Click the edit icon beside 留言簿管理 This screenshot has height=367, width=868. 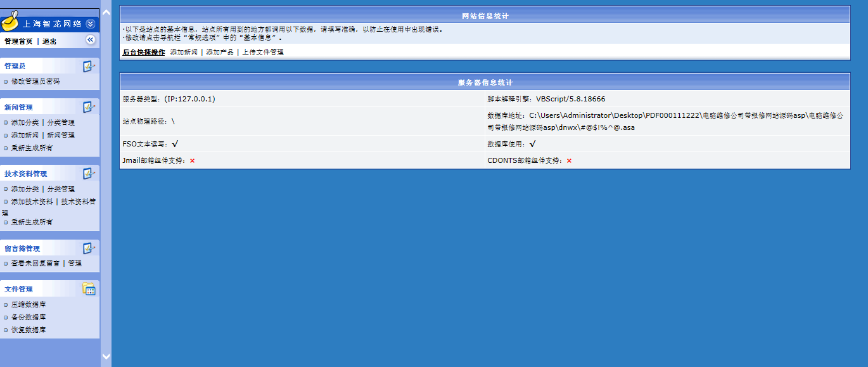89,248
